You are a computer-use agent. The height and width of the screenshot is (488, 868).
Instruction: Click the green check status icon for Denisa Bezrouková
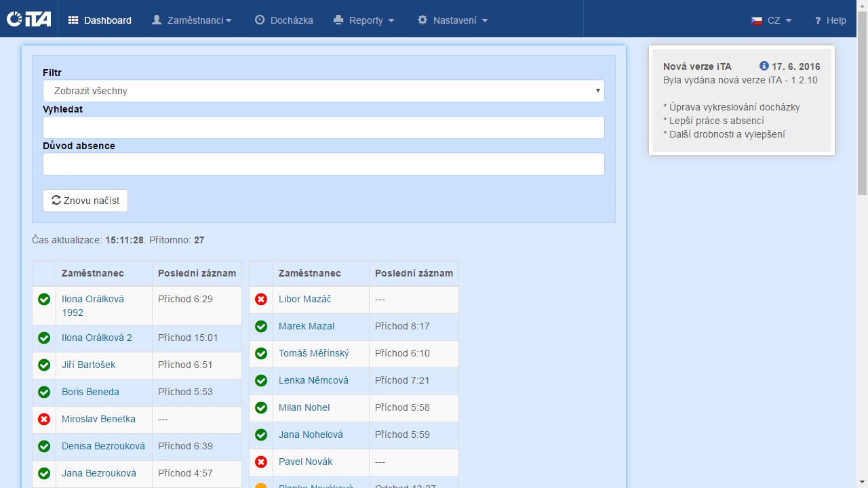pos(44,446)
